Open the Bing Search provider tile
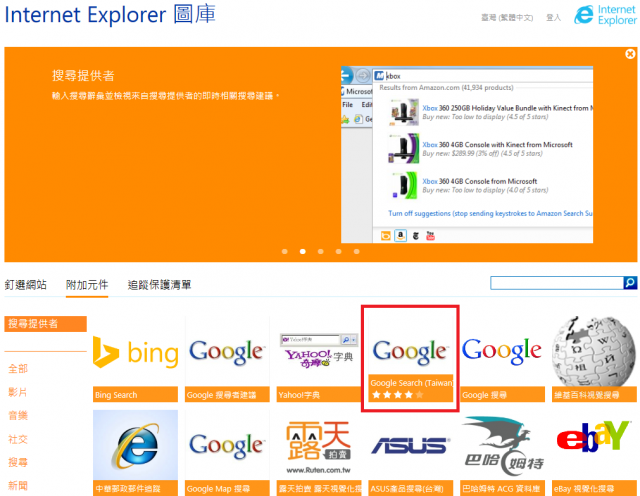This screenshot has width=640, height=496. coord(136,360)
